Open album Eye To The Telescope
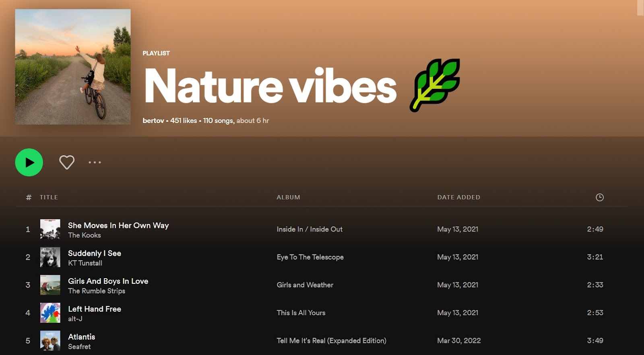 pyautogui.click(x=310, y=257)
